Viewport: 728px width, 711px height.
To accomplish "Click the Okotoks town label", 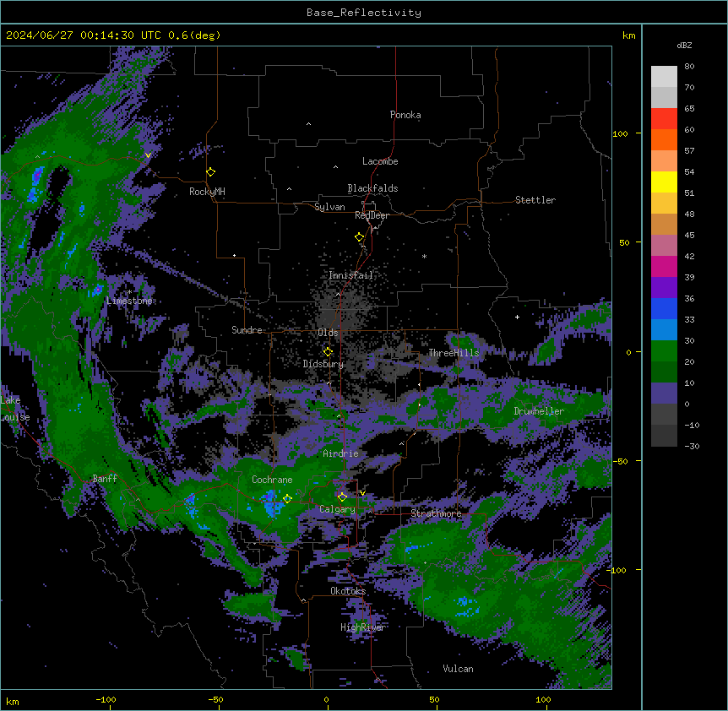I will (x=348, y=591).
